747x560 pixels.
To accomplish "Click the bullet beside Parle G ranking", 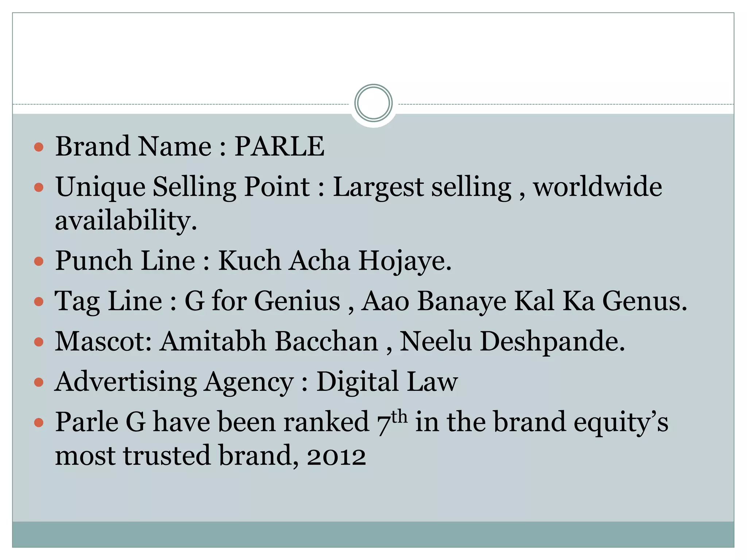I will 39,423.
